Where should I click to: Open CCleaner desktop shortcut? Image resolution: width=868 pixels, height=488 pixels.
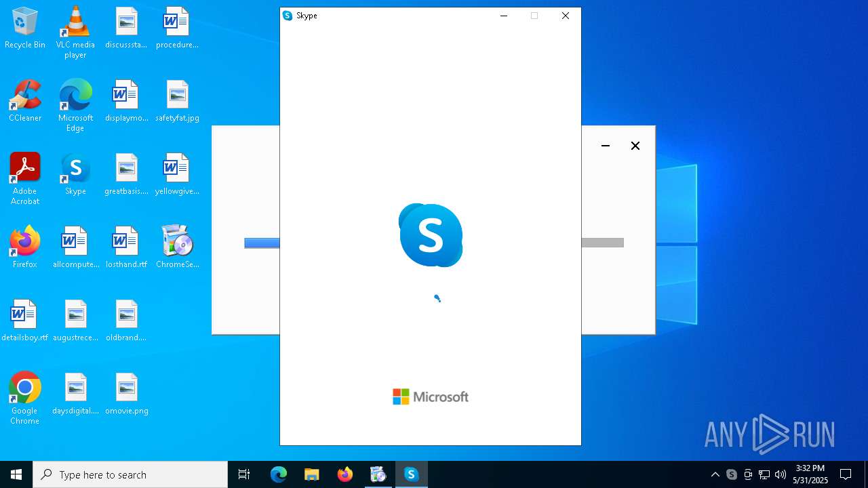[x=25, y=102]
